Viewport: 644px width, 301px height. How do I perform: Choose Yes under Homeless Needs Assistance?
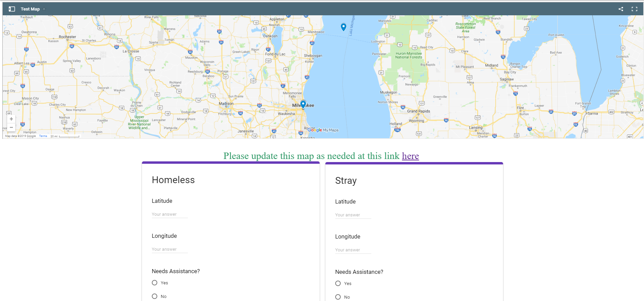[155, 283]
